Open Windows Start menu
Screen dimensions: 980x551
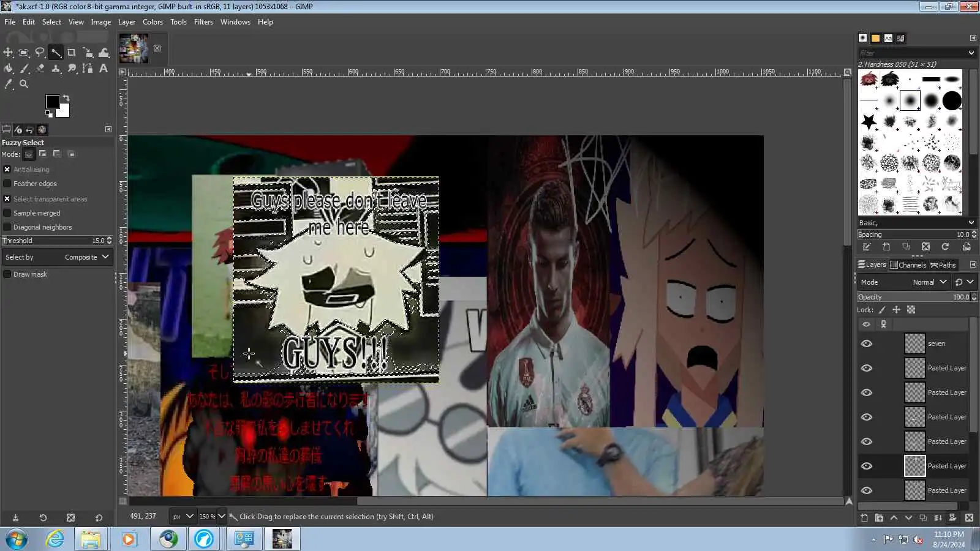pyautogui.click(x=17, y=539)
